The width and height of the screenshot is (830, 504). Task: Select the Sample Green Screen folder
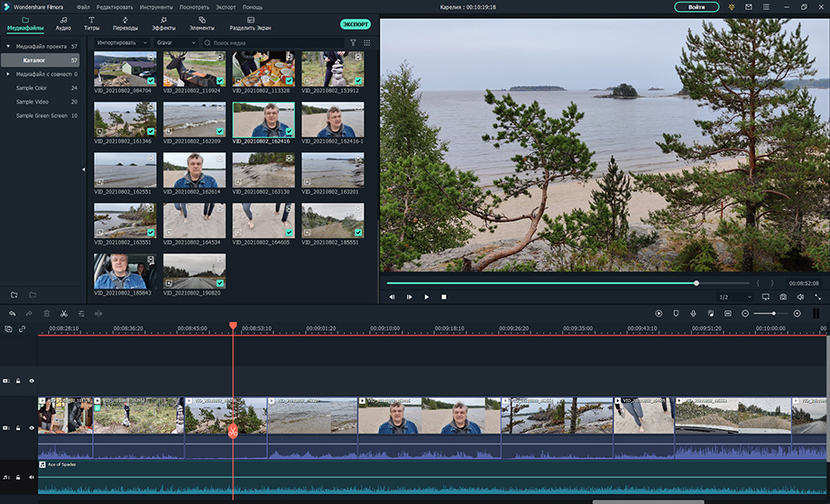point(41,115)
